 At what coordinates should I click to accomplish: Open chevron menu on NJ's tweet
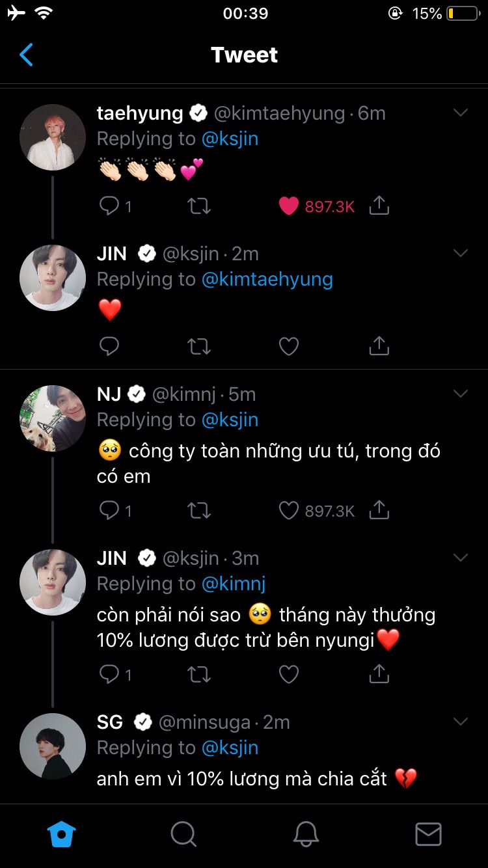click(x=461, y=394)
